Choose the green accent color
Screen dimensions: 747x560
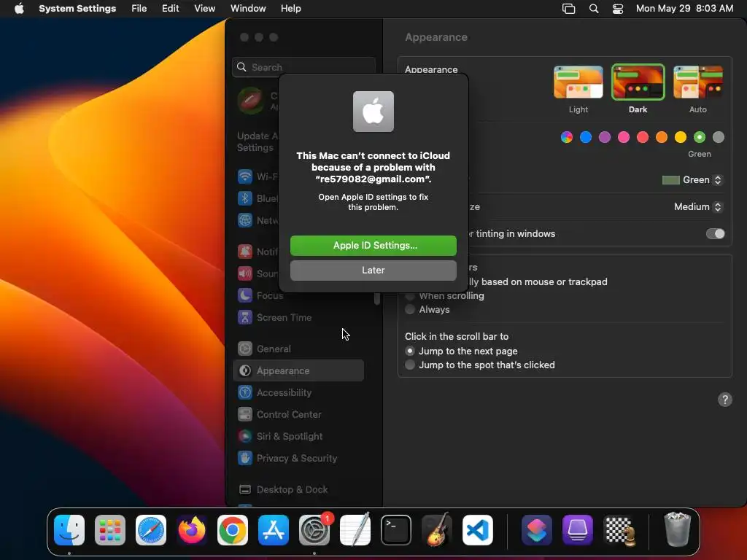pos(700,138)
